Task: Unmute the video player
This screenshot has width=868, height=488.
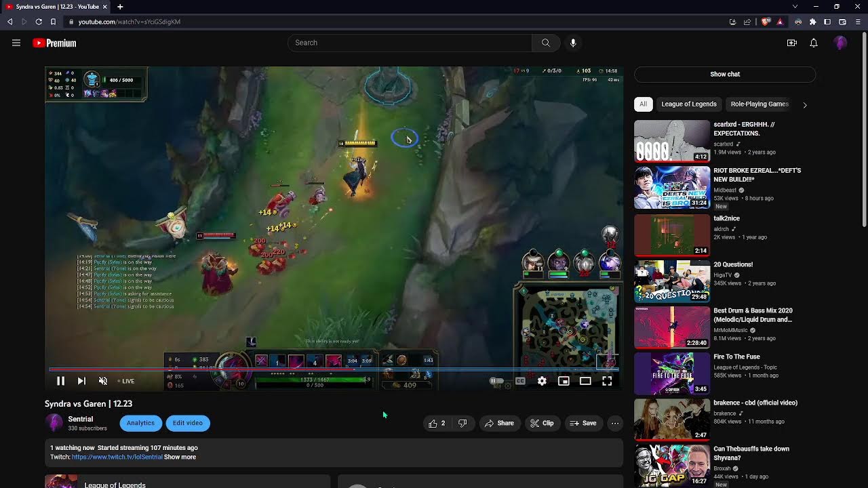Action: pyautogui.click(x=103, y=381)
